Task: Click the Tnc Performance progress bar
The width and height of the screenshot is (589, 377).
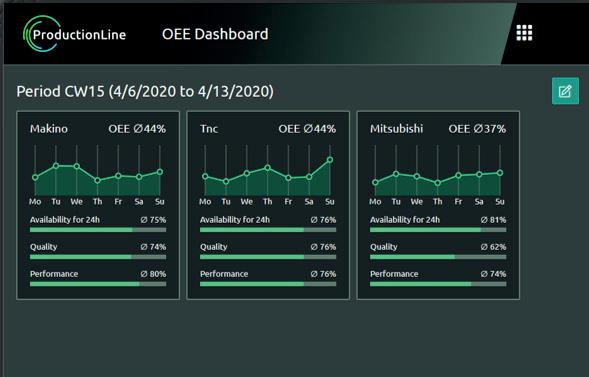Action: [x=268, y=284]
